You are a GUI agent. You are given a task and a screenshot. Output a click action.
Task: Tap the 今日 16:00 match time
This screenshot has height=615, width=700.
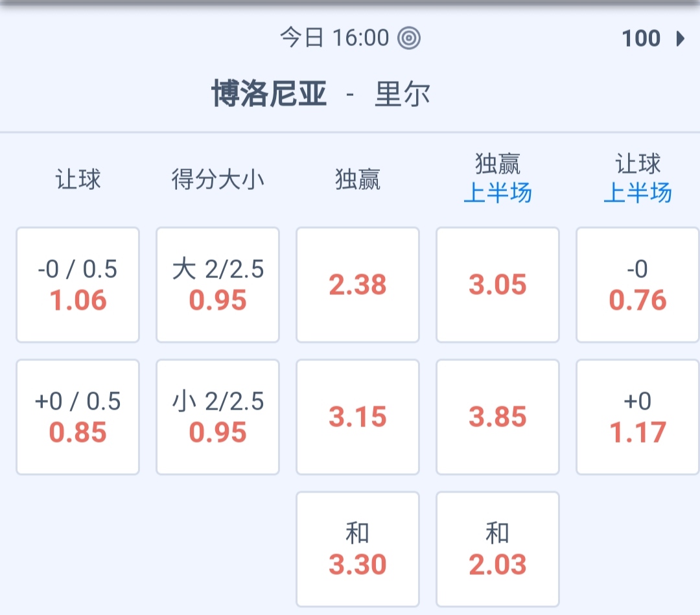coord(334,38)
